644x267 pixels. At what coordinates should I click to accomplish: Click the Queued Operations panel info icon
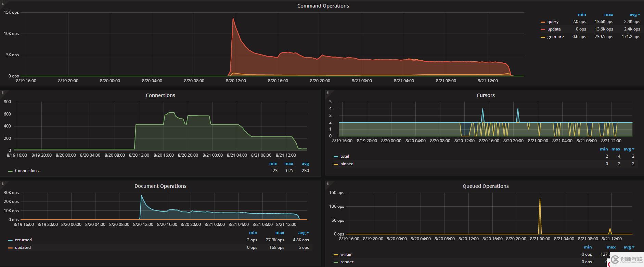(x=327, y=183)
